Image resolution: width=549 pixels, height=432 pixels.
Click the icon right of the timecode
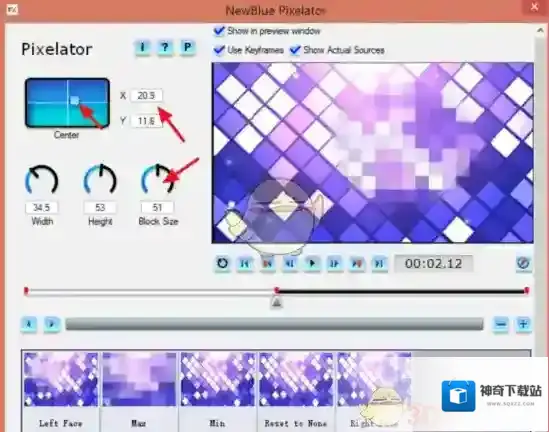click(523, 263)
